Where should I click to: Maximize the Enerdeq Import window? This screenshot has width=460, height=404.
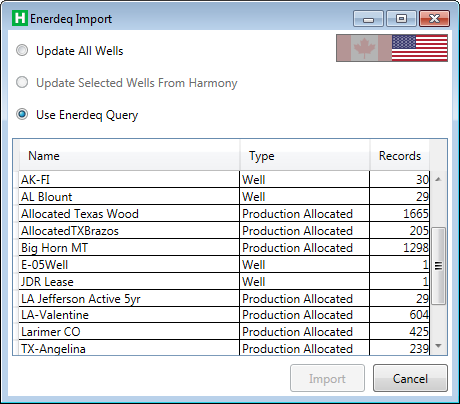click(x=401, y=19)
